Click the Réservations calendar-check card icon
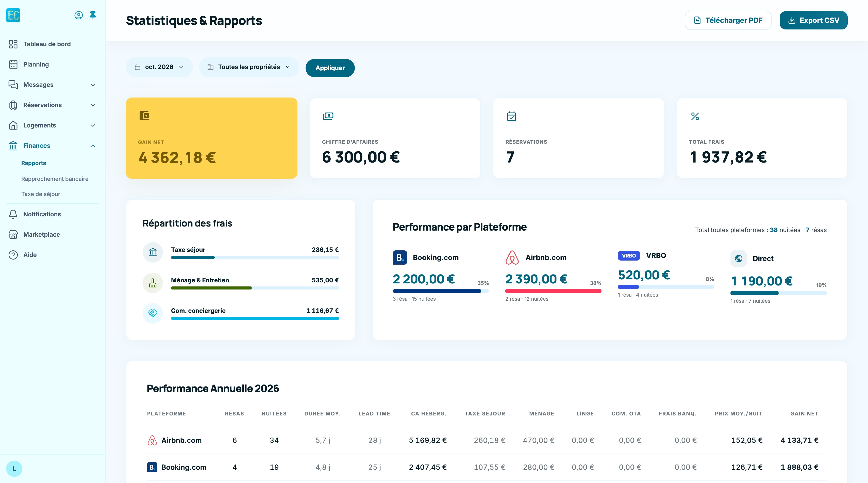The image size is (868, 483). [511, 116]
